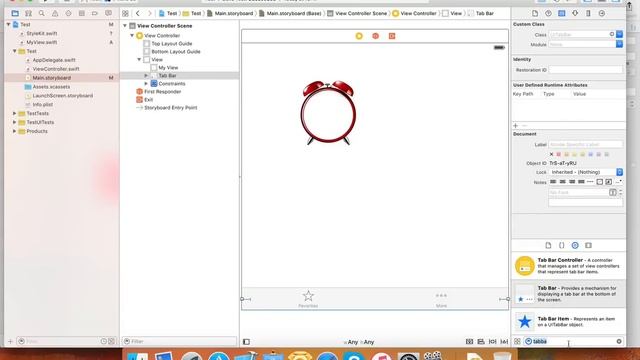The height and width of the screenshot is (360, 640).
Task: Open the Media library
Action: coord(588,245)
